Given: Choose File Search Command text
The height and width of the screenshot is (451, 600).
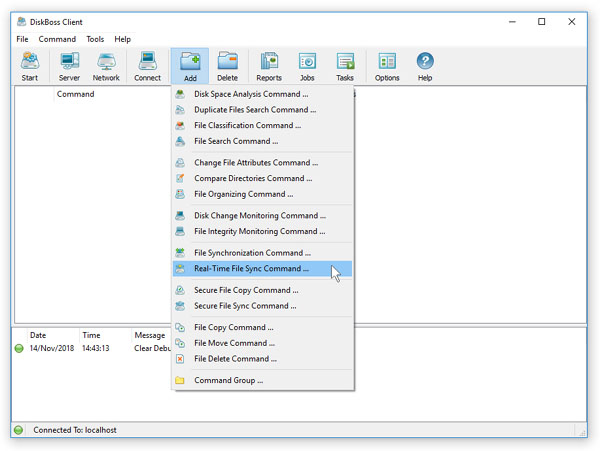Looking at the screenshot, I should [236, 141].
